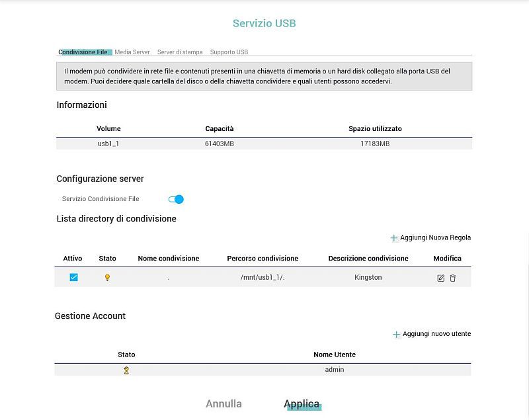The image size is (529, 420).
Task: Click the Servizio USB page title
Action: [x=264, y=23]
